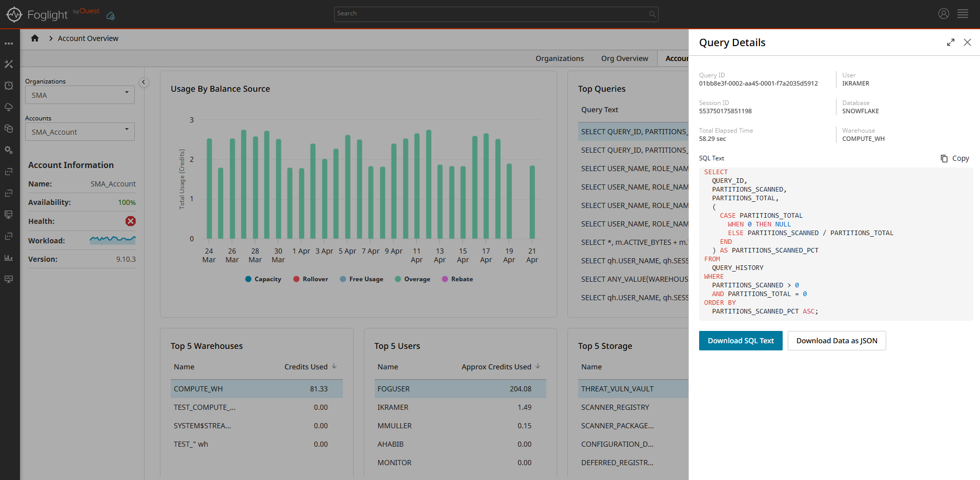Select SCANNER_REGISTRY storage row

(x=634, y=407)
